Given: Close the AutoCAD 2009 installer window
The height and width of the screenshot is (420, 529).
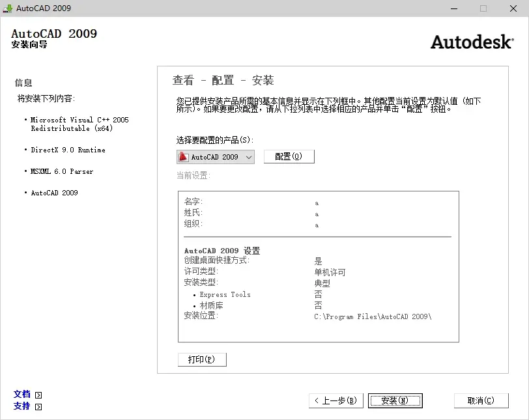Looking at the screenshot, I should tap(513, 8).
